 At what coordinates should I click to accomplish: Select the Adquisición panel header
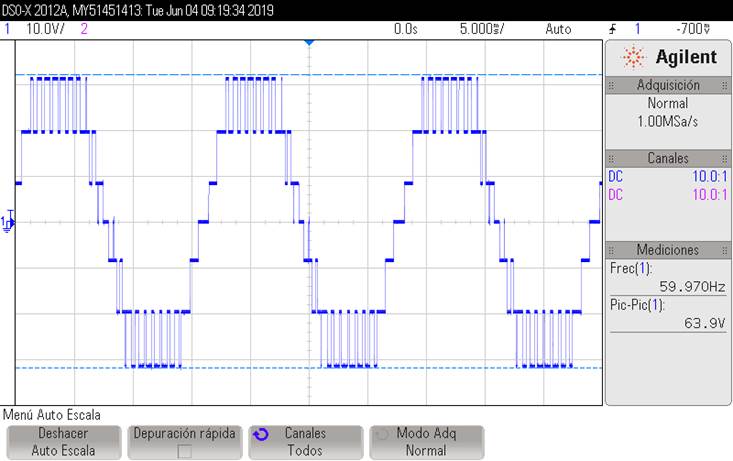point(667,85)
